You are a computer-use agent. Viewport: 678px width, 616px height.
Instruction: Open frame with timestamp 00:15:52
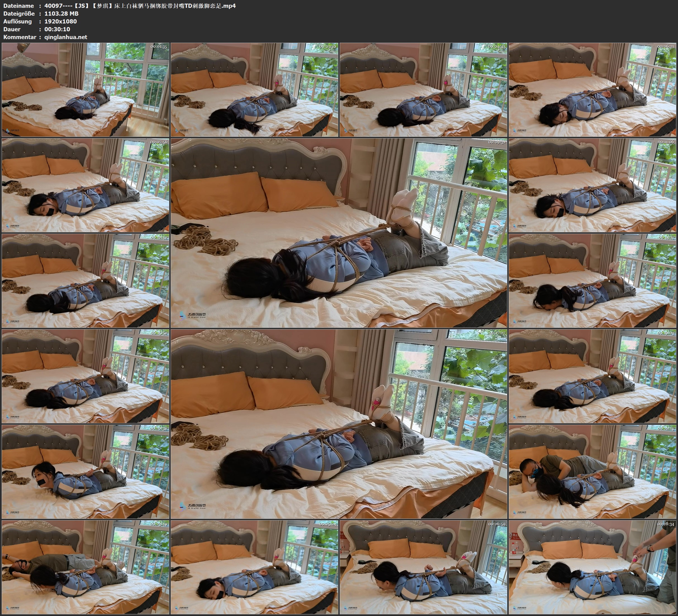tap(85, 376)
